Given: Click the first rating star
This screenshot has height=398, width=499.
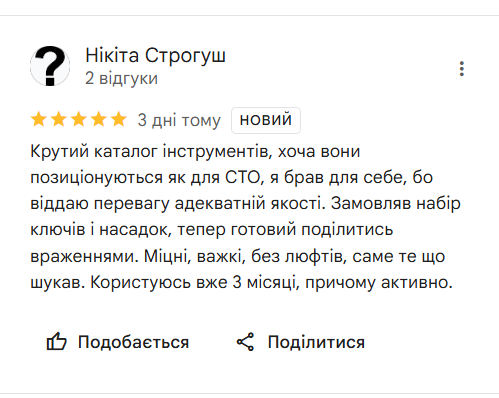Looking at the screenshot, I should pyautogui.click(x=39, y=120).
